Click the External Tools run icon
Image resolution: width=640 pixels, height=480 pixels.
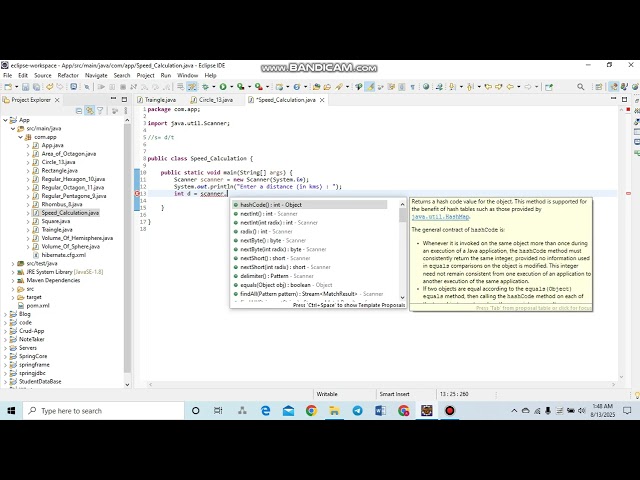tap(258, 87)
